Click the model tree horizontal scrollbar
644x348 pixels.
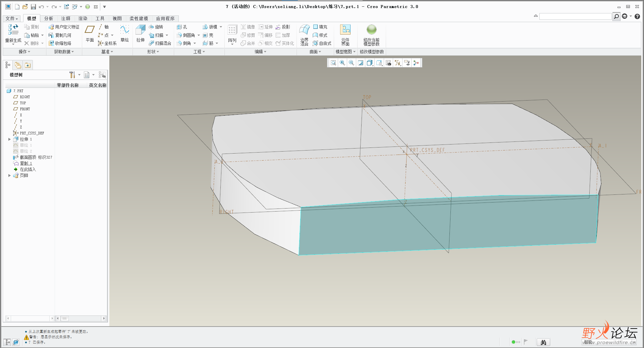80,318
